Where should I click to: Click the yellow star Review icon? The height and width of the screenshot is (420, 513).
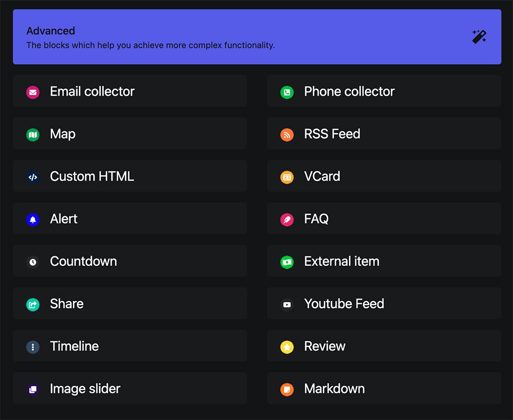click(x=287, y=347)
